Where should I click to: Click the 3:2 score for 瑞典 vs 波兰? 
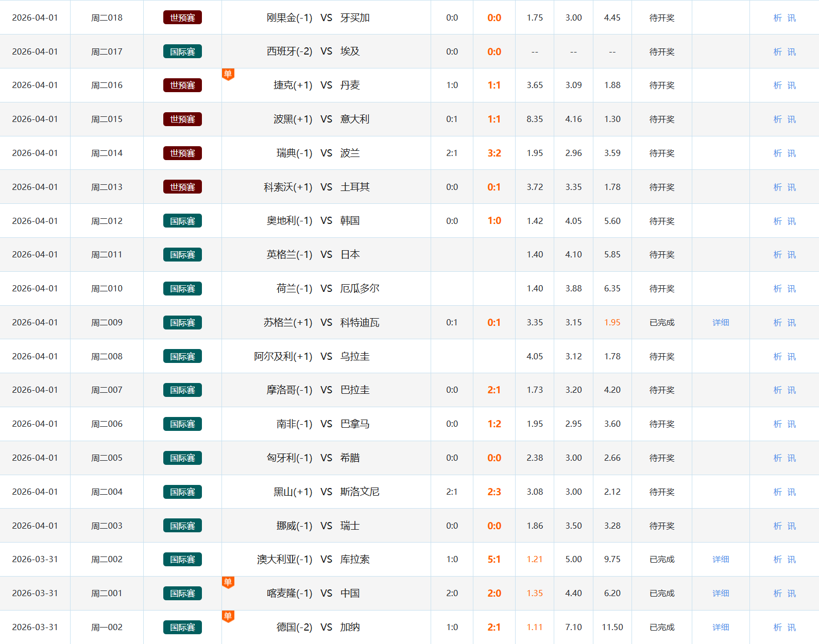click(x=494, y=153)
